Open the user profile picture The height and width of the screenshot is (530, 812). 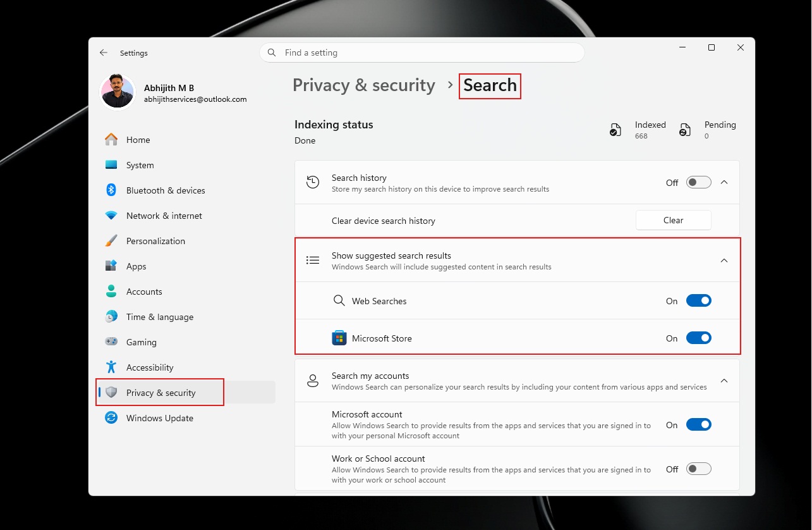coord(118,92)
